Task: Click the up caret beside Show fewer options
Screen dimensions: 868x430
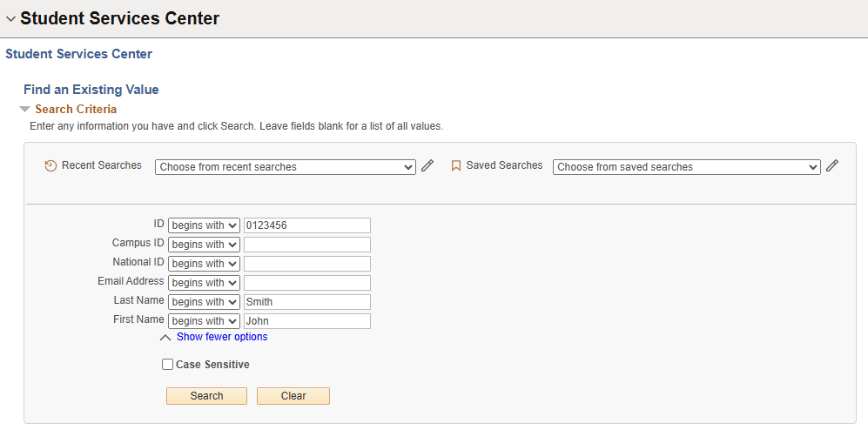Action: (165, 338)
